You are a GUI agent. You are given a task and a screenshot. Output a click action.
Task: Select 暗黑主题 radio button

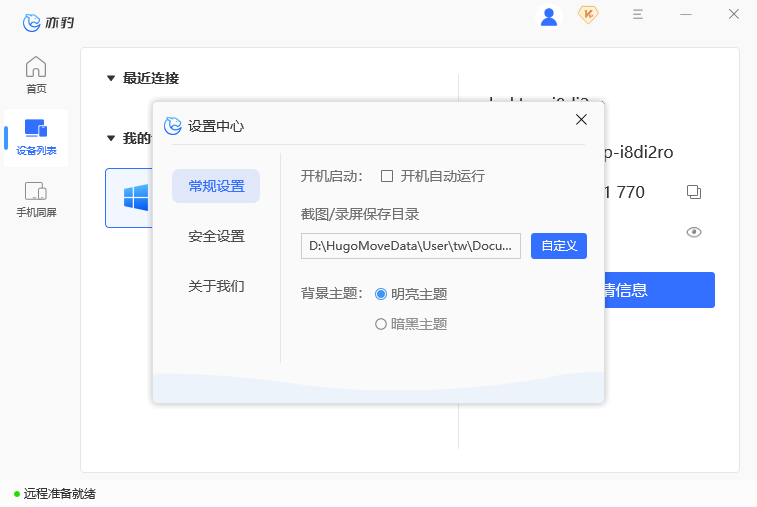381,324
